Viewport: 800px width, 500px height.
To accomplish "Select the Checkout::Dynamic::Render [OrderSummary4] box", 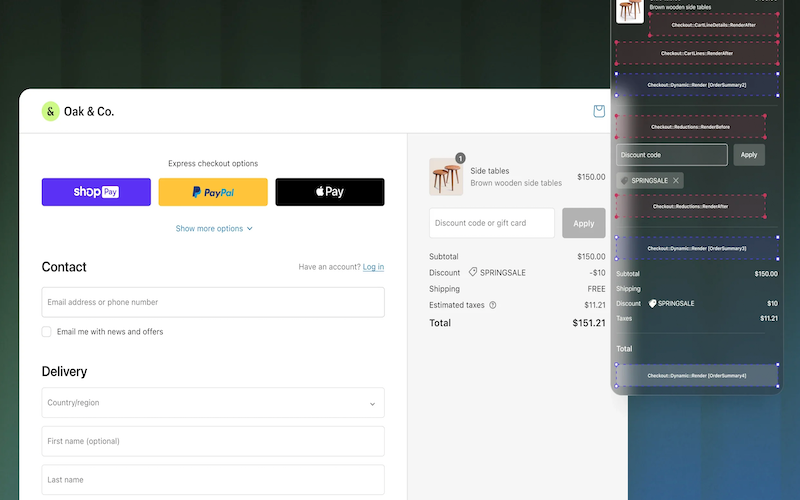I will click(697, 376).
